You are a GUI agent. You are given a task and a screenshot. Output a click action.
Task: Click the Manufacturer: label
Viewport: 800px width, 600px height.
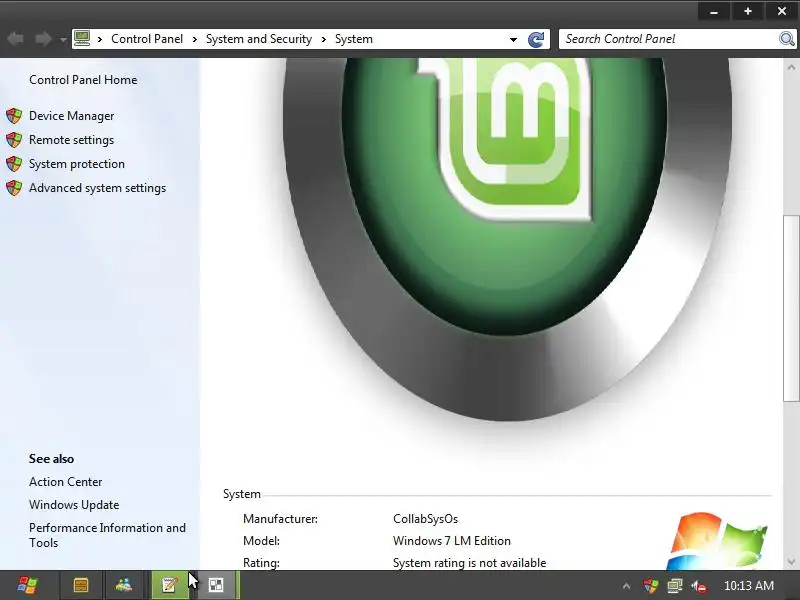coord(280,519)
